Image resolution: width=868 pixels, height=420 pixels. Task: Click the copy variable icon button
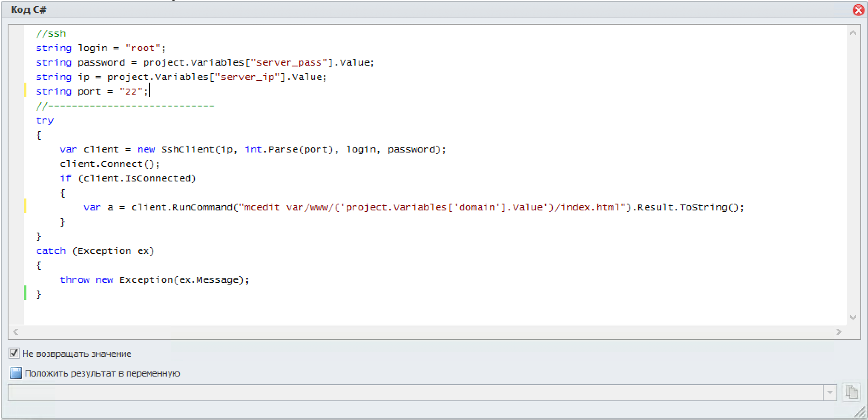coord(851,392)
